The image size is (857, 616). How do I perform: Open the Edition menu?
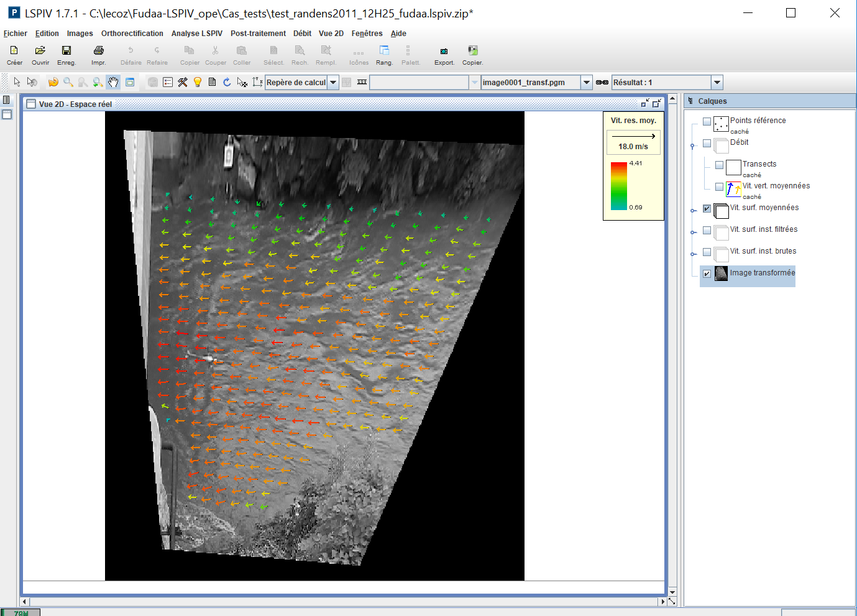coord(47,34)
